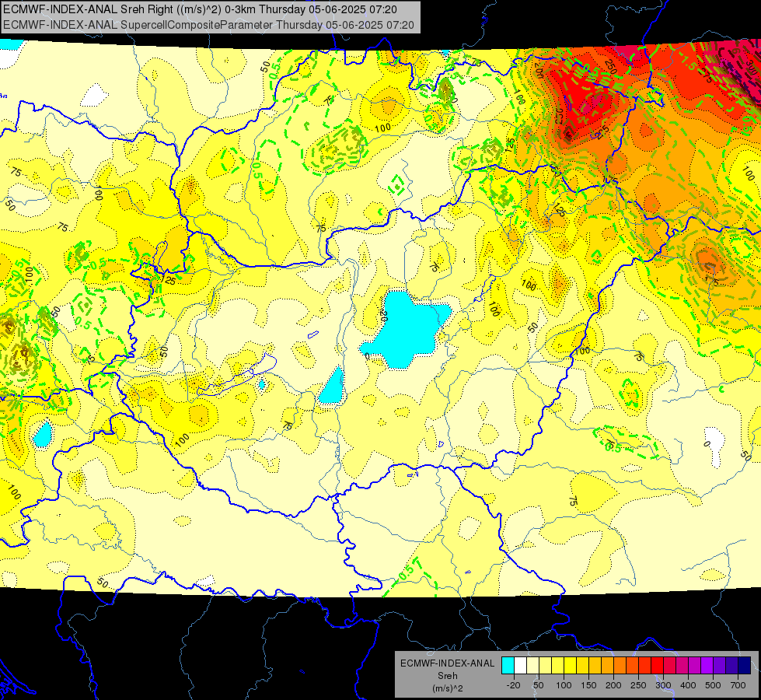Select the violet swatch left of 500 tick
The height and width of the screenshot is (700, 761).
(x=707, y=666)
